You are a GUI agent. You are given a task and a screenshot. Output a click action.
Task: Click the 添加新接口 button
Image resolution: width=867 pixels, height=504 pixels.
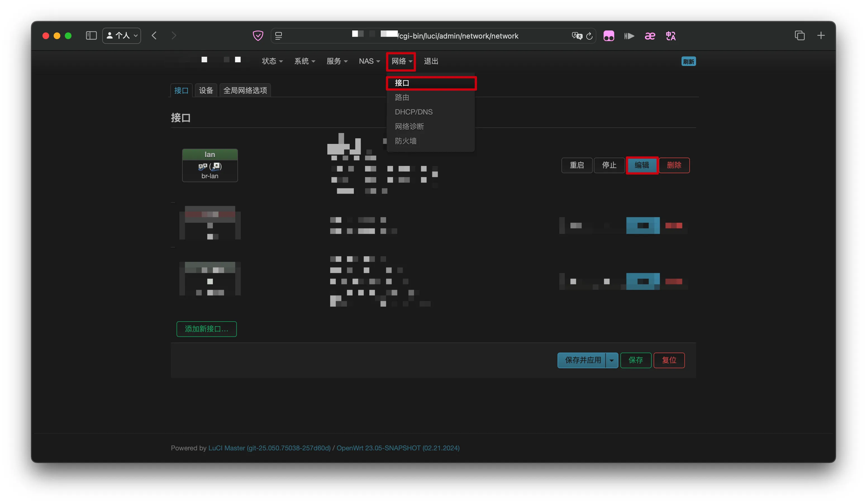click(206, 329)
